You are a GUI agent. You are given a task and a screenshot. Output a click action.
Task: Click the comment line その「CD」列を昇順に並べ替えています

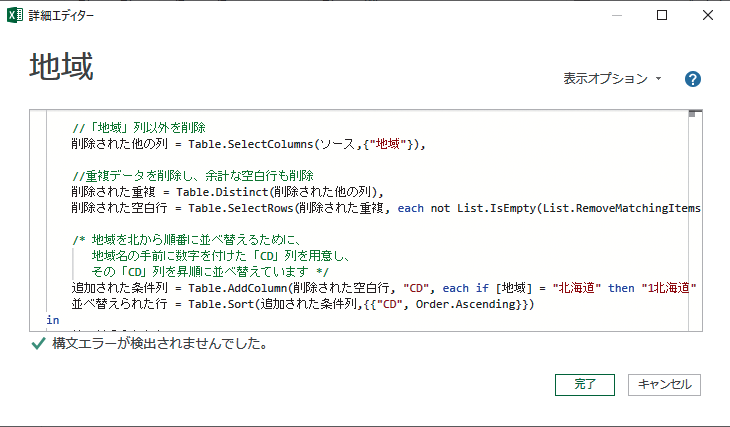[x=210, y=271]
